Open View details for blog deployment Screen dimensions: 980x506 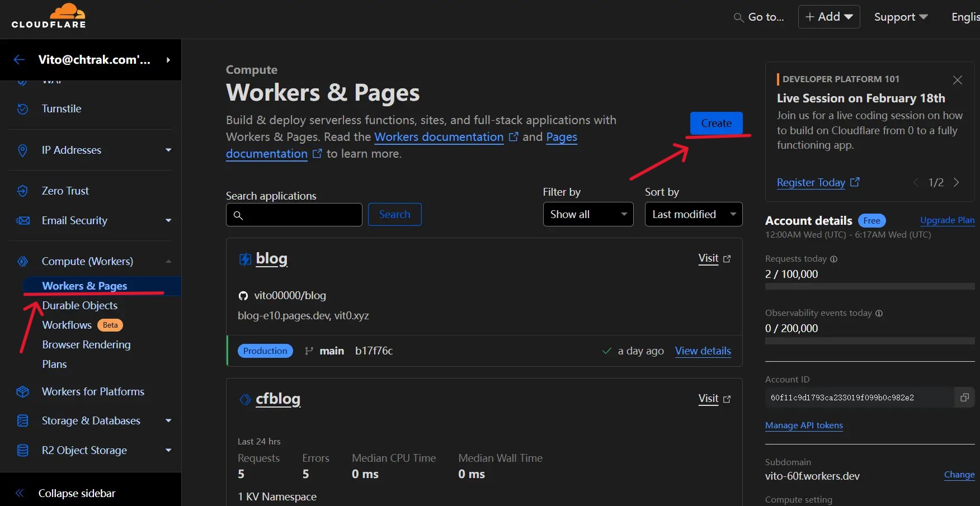[703, 351]
